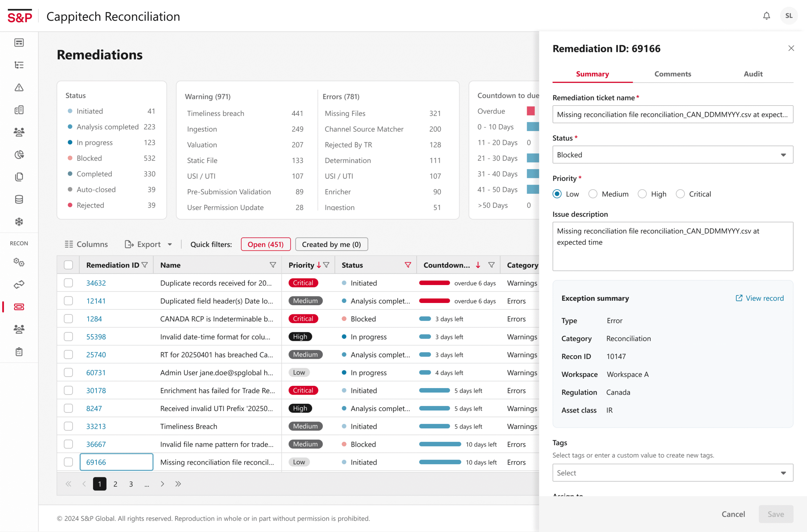This screenshot has width=807, height=532.
Task: Filter the Name column
Action: (x=273, y=265)
